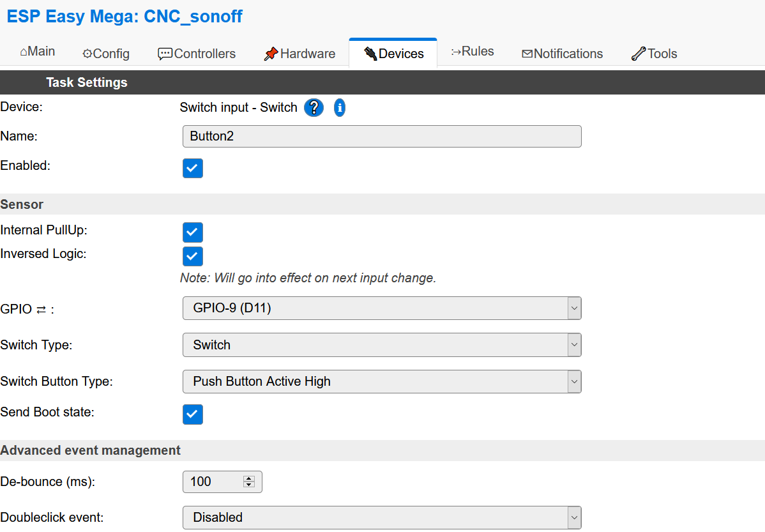Screen dimensions: 765x532
Task: Click the 'Note: Will go into effect' text
Action: (308, 278)
